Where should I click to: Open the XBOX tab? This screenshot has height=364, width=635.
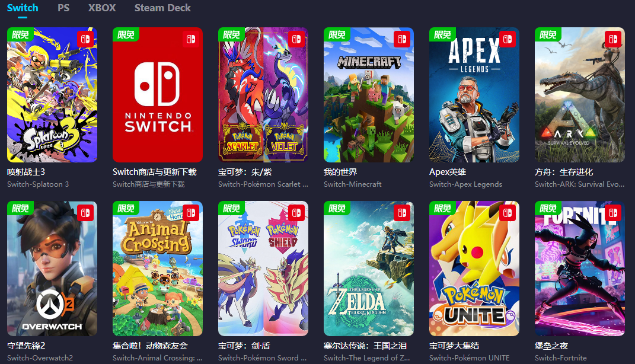(102, 8)
